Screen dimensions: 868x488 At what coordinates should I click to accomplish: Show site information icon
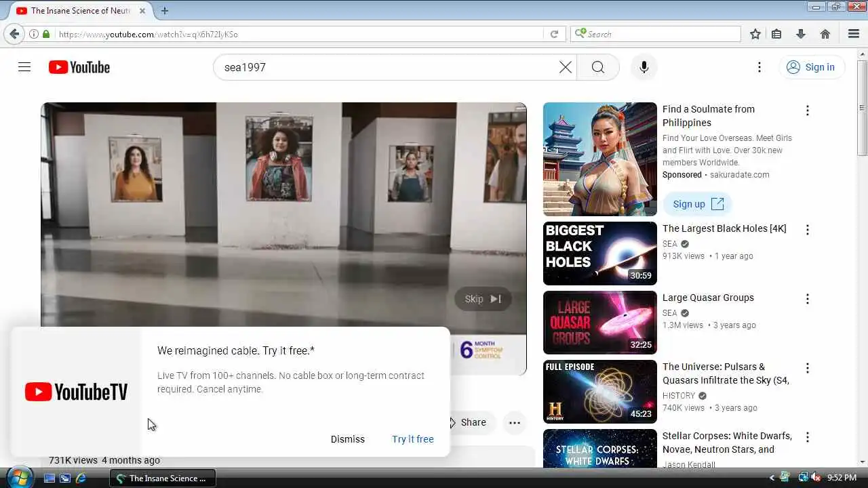tap(33, 34)
